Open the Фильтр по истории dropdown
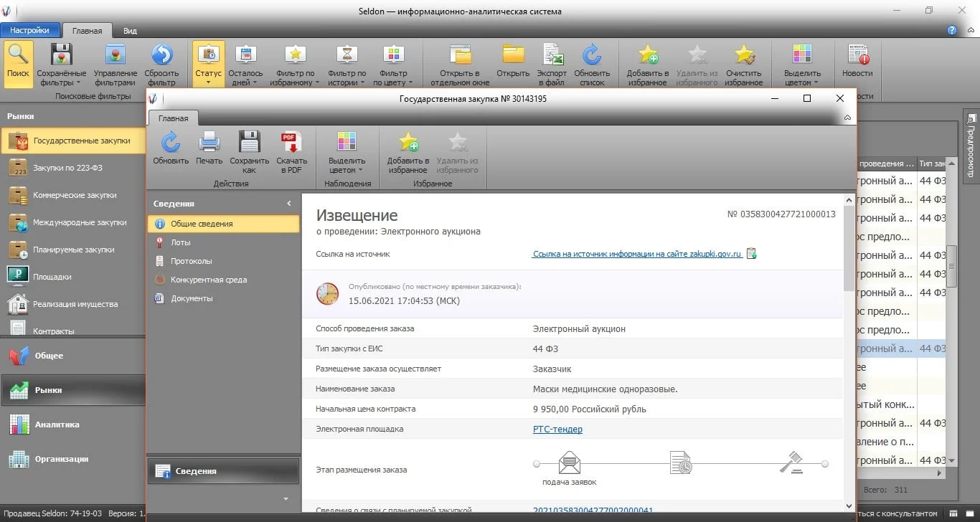The height and width of the screenshot is (522, 980). tap(347, 64)
